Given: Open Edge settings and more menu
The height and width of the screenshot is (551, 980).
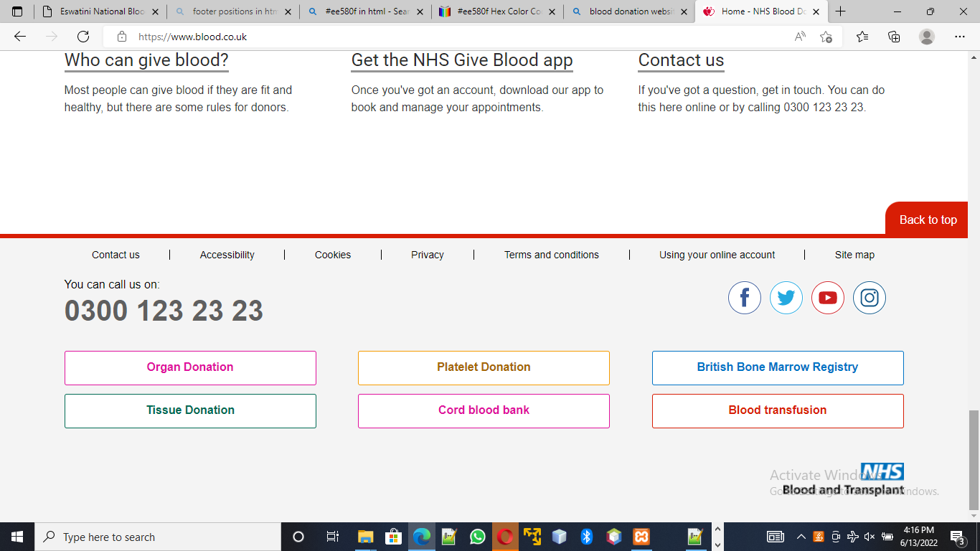Looking at the screenshot, I should click(x=960, y=37).
